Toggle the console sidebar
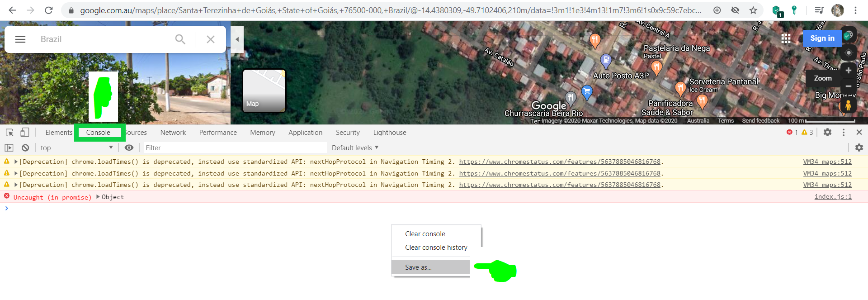The width and height of the screenshot is (868, 300). click(9, 148)
